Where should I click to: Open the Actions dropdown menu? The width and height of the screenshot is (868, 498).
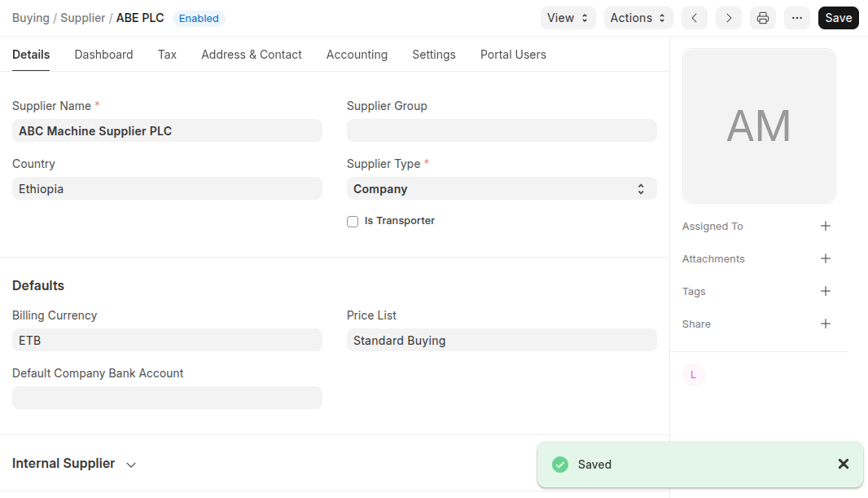point(638,18)
